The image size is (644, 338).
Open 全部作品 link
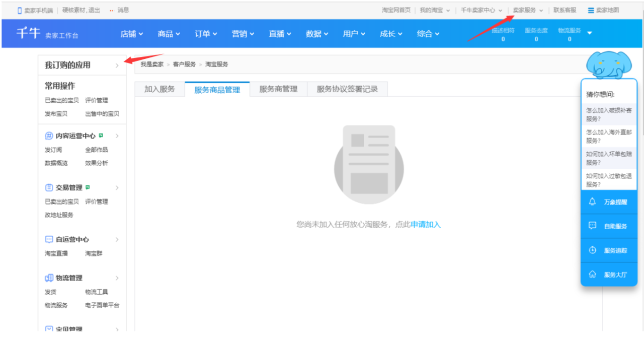(x=97, y=150)
